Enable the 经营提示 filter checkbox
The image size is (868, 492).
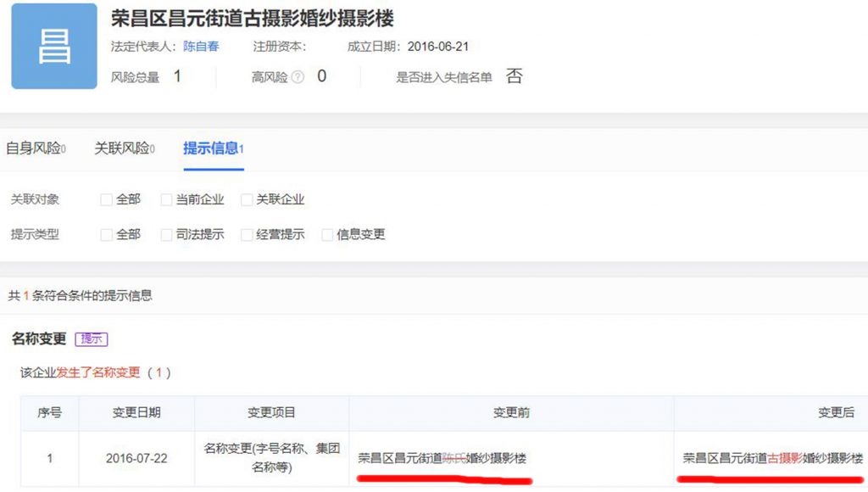click(248, 235)
